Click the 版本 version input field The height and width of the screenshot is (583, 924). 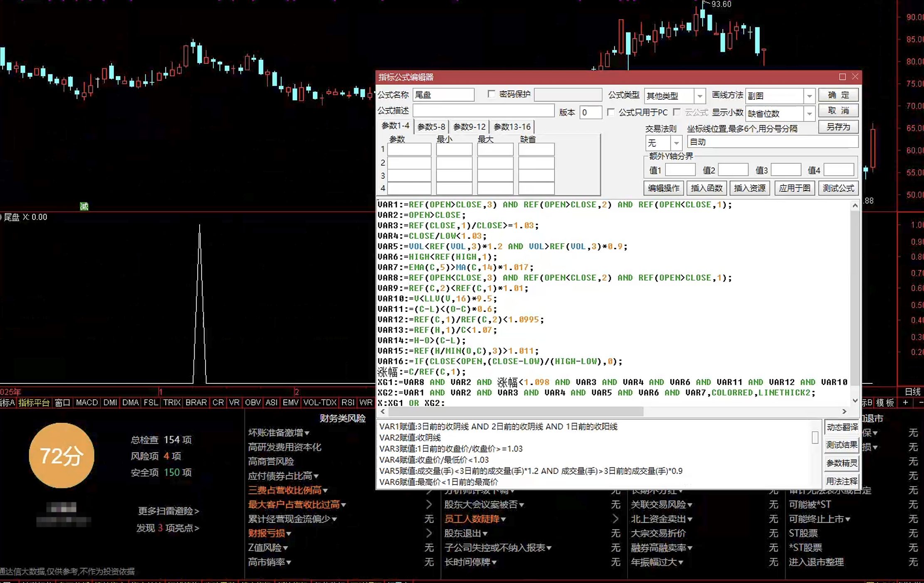(x=590, y=113)
